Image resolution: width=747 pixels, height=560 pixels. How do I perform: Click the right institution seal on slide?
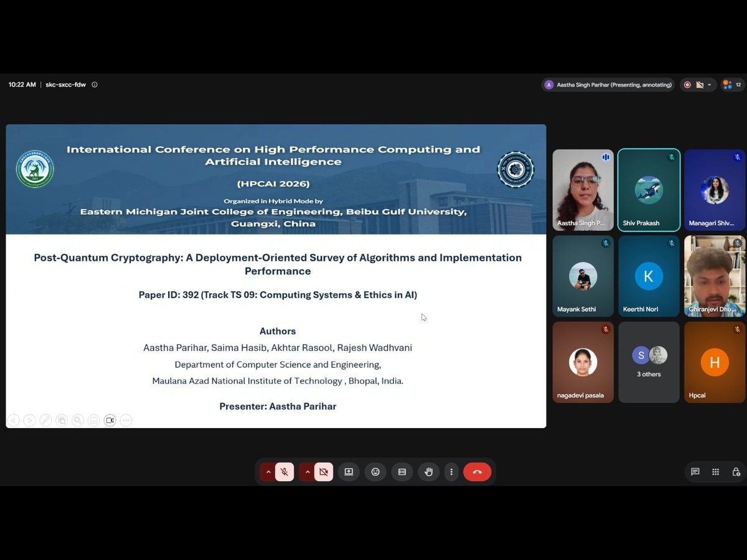coord(515,169)
